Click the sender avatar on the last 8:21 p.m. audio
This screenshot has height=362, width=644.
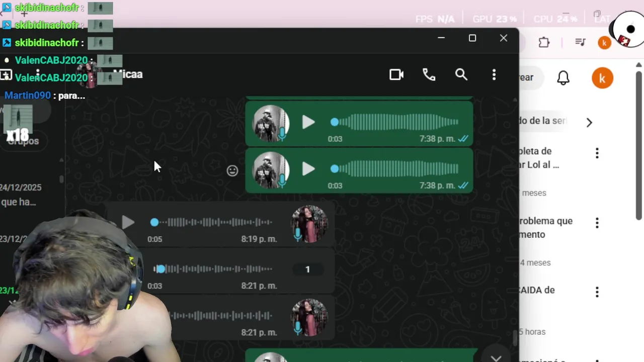(309, 317)
